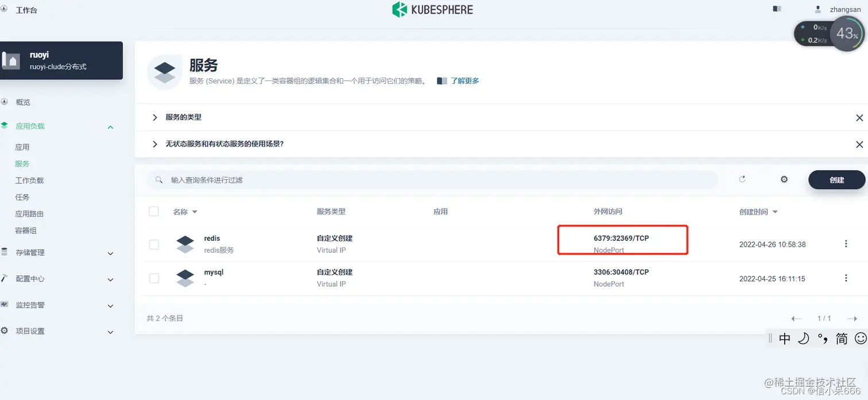Open 应用 in sidebar
868x400 pixels.
[x=22, y=147]
